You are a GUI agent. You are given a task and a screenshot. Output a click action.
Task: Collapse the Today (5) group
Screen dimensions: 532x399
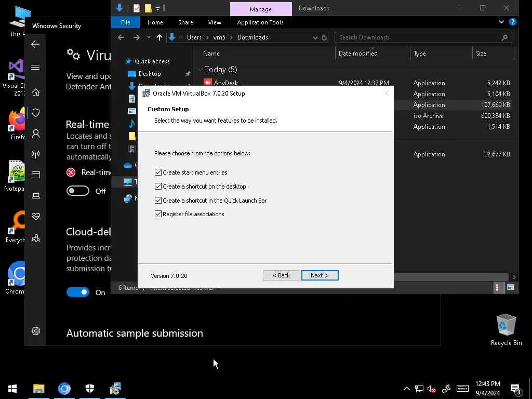pyautogui.click(x=200, y=70)
